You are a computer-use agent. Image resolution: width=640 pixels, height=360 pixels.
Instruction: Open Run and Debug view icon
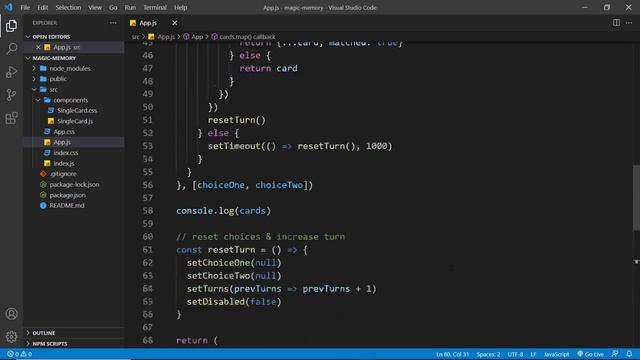point(11,72)
